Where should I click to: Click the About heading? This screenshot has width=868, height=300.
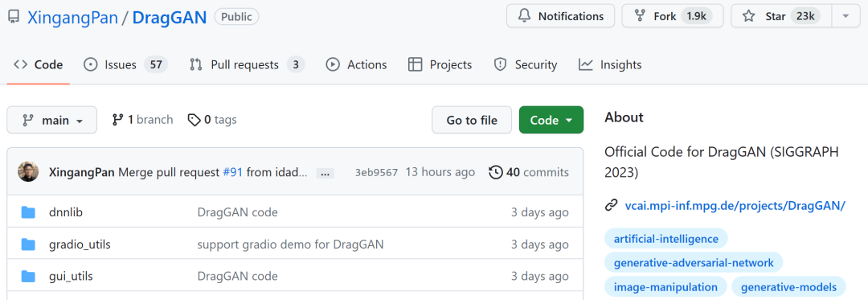(624, 117)
